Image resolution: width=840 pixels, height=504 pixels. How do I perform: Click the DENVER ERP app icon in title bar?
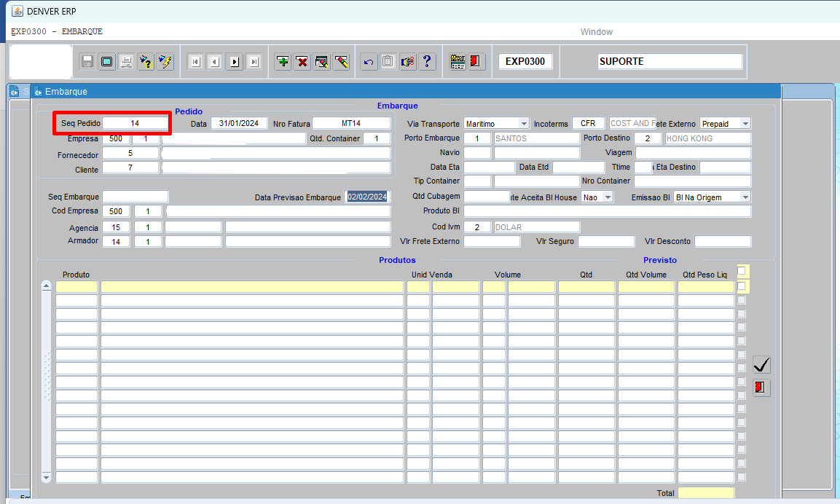(17, 11)
